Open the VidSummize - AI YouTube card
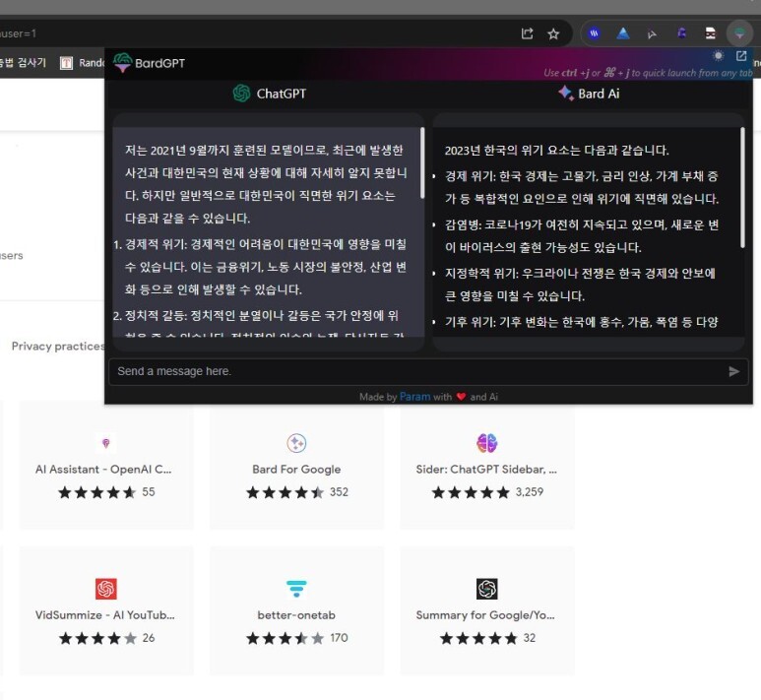The width and height of the screenshot is (761, 700). click(x=106, y=610)
